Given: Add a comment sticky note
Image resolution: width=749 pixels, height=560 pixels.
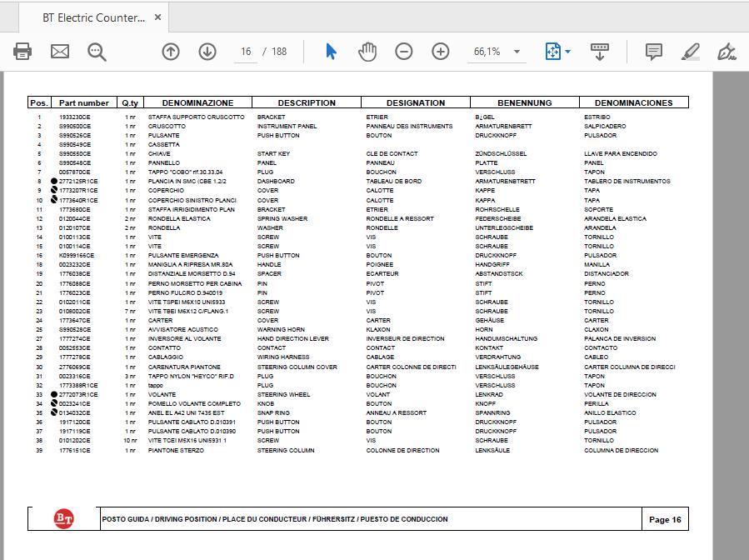Looking at the screenshot, I should pyautogui.click(x=653, y=51).
